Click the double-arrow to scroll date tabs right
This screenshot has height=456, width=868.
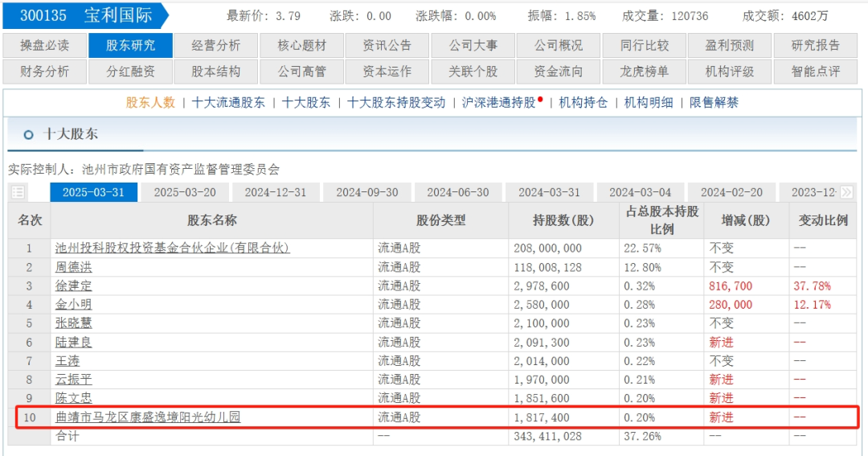pyautogui.click(x=845, y=192)
